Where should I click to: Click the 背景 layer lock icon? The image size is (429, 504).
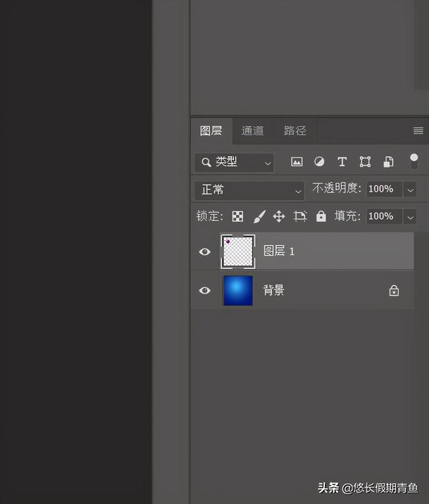tap(394, 291)
